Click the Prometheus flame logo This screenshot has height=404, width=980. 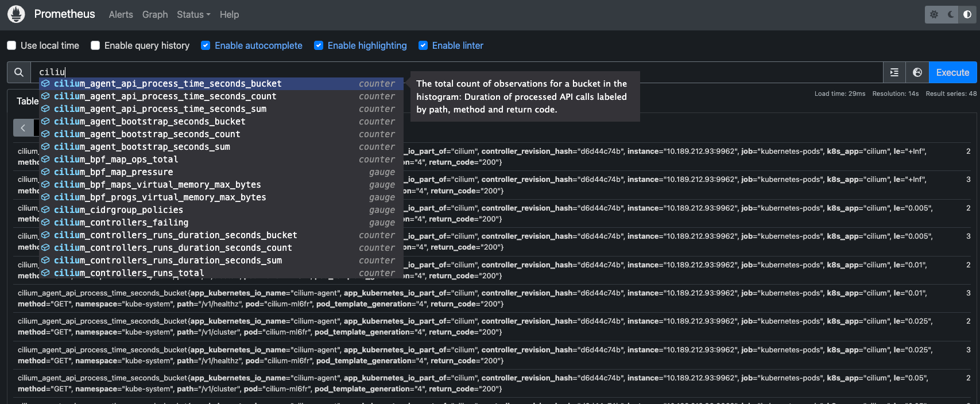[x=16, y=14]
